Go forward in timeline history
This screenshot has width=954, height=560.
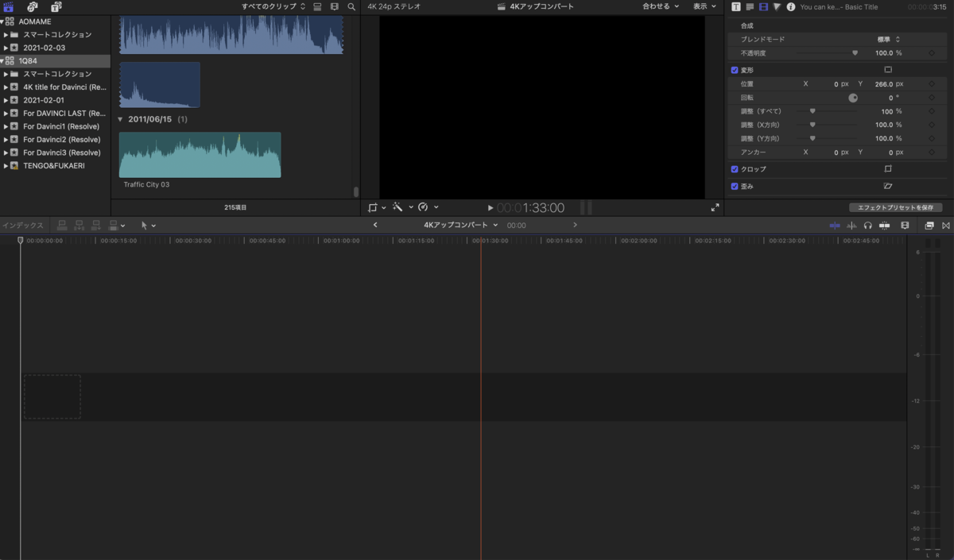click(x=575, y=226)
